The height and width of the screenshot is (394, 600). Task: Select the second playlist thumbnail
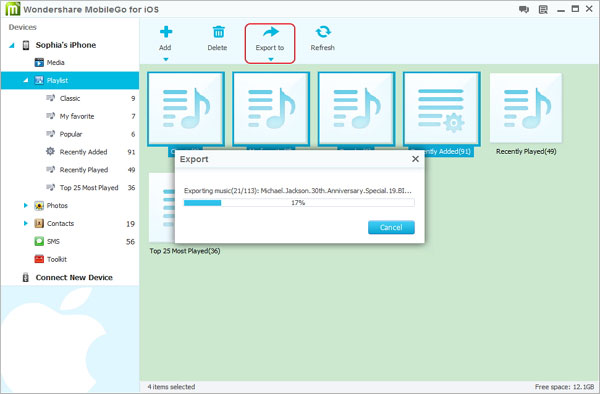coord(271,109)
